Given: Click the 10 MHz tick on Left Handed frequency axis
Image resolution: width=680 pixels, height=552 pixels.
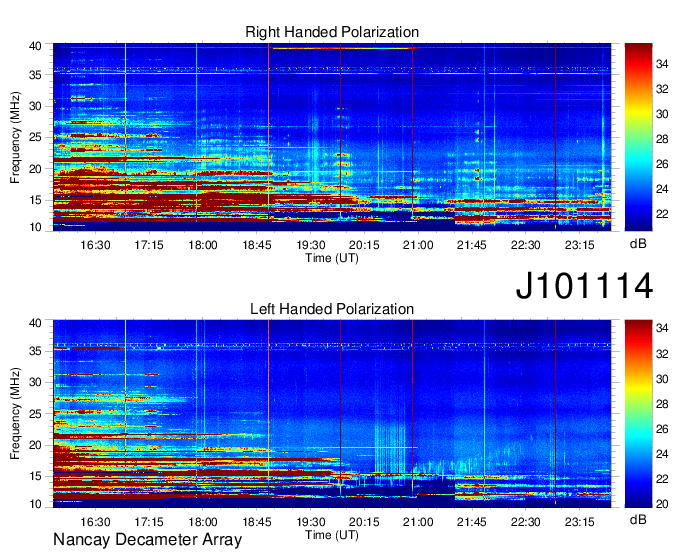Looking at the screenshot, I should [35, 504].
